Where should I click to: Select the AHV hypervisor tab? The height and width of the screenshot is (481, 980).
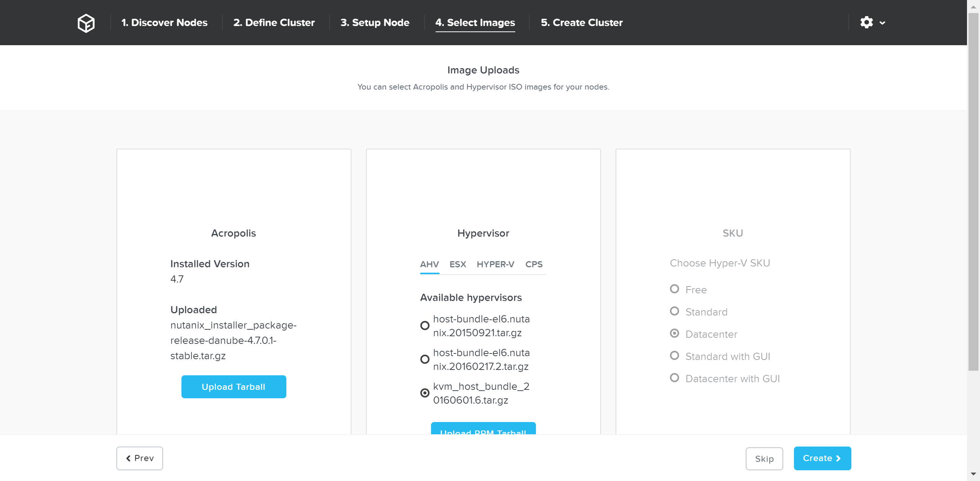pyautogui.click(x=429, y=264)
